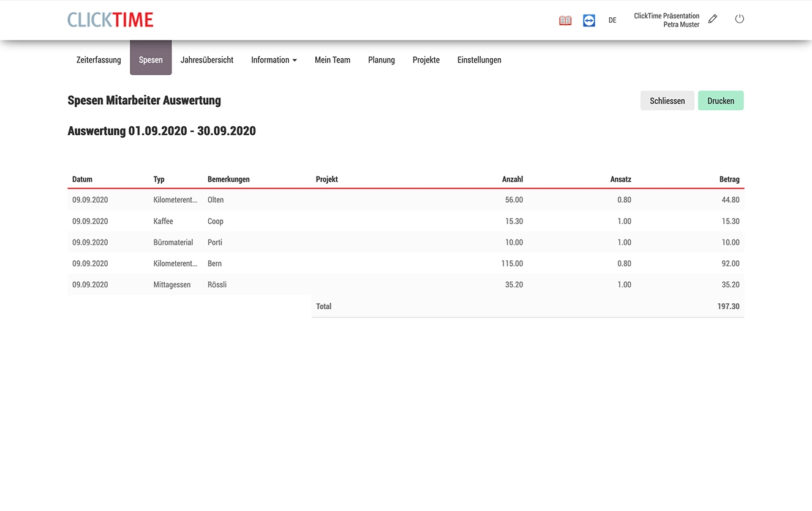
Task: Click the power logout icon
Action: pos(740,19)
